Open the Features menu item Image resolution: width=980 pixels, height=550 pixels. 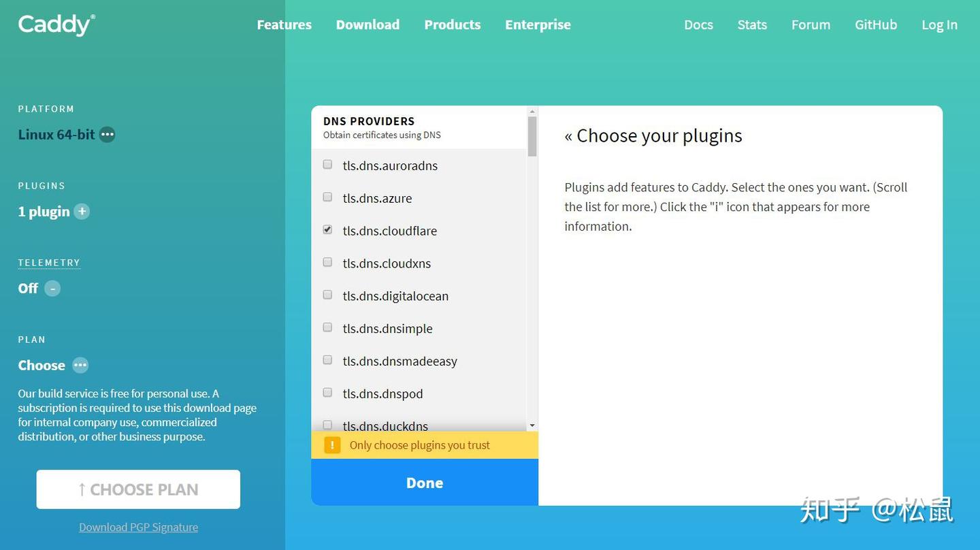284,25
